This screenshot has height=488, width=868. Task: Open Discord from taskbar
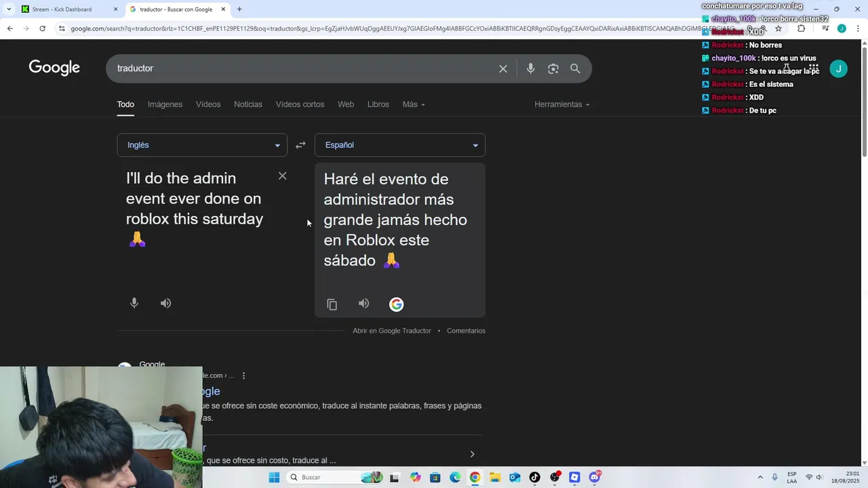tap(595, 477)
